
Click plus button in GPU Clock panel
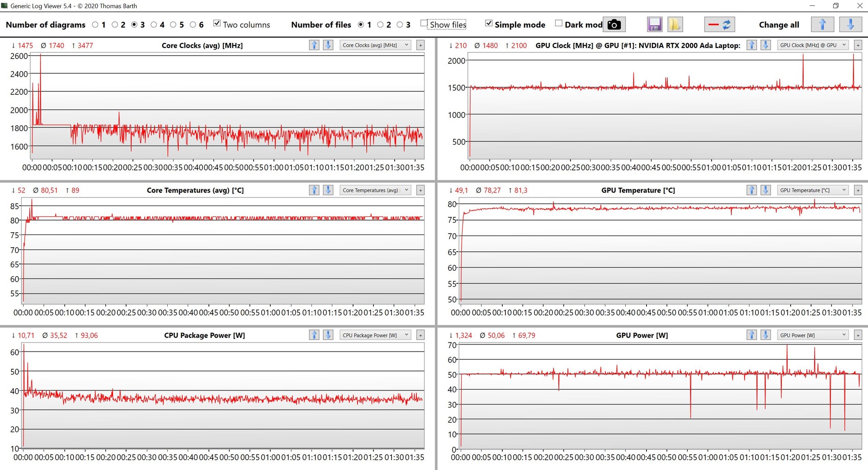point(858,45)
